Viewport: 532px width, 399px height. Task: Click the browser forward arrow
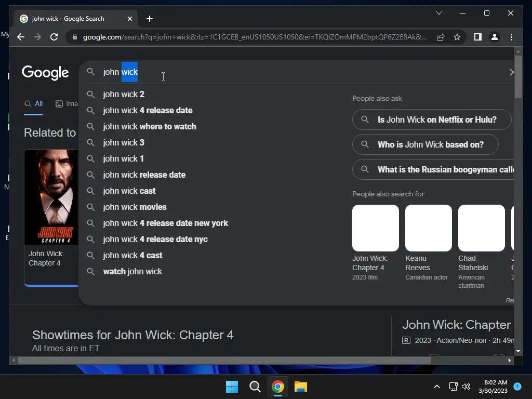(37, 37)
